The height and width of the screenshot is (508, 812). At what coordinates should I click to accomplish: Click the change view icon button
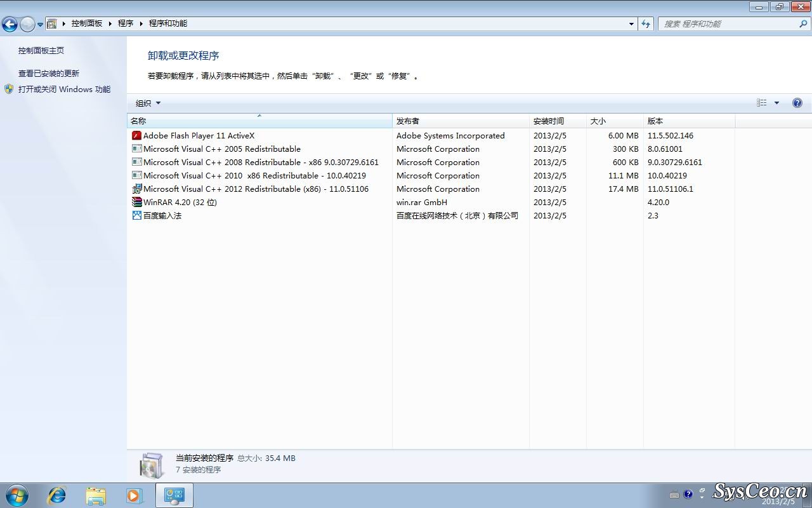[762, 103]
